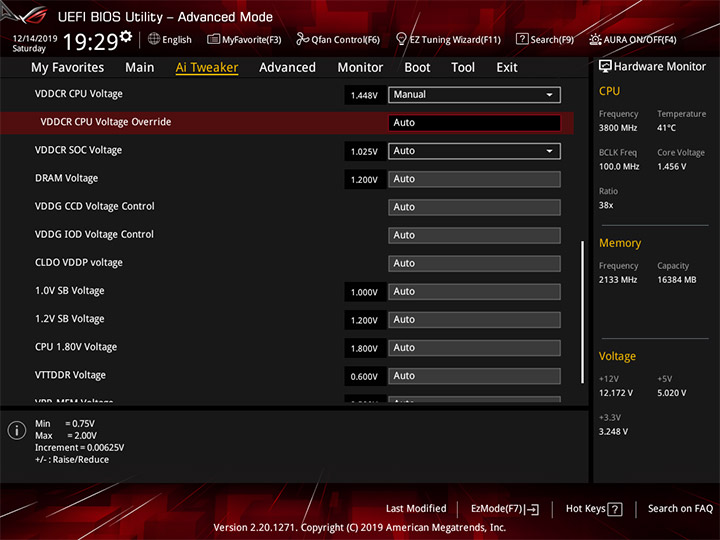
Task: Click VDDG IOD Voltage Control field
Action: [474, 235]
